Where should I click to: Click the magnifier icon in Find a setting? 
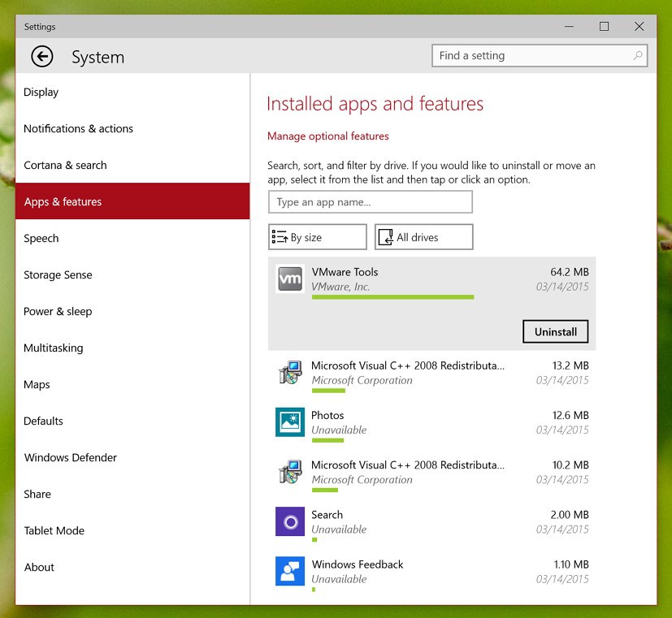pyautogui.click(x=637, y=56)
